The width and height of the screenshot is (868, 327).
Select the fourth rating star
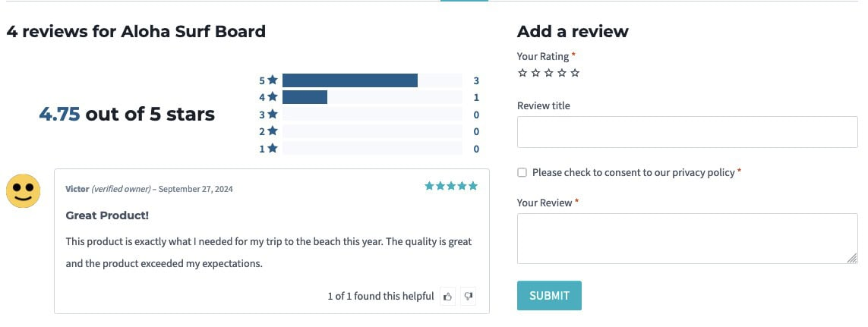click(x=562, y=74)
